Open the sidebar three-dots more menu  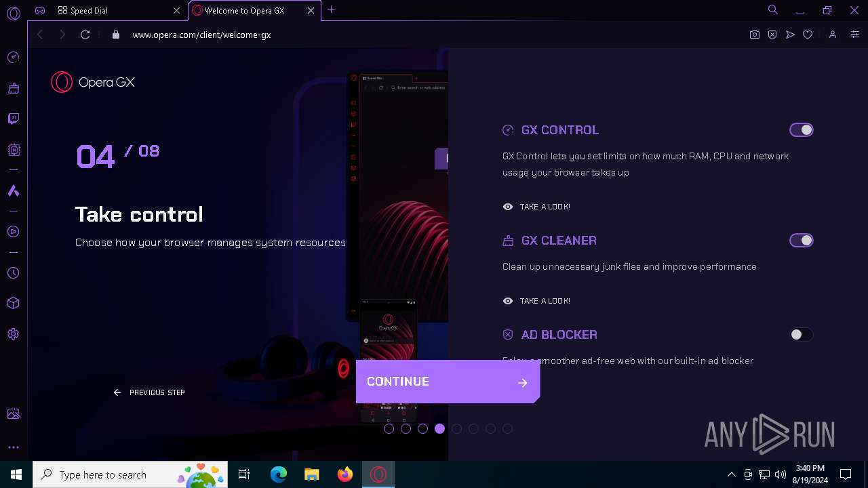point(13,447)
